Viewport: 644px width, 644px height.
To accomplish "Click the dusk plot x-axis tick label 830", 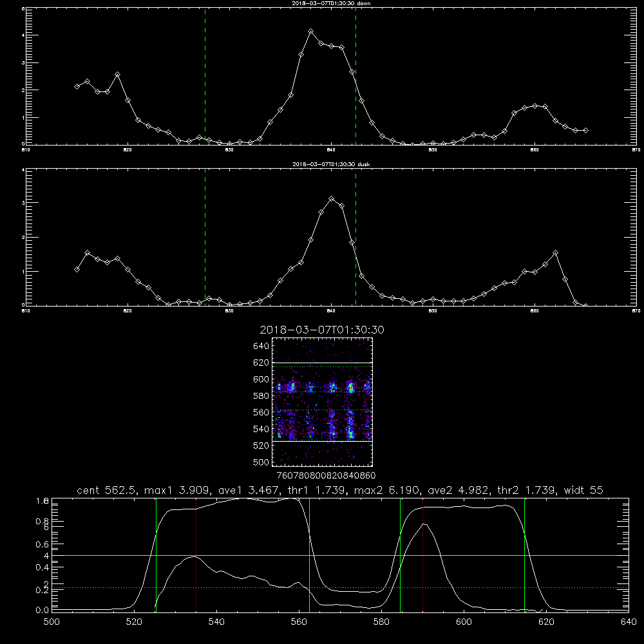I will click(x=229, y=311).
